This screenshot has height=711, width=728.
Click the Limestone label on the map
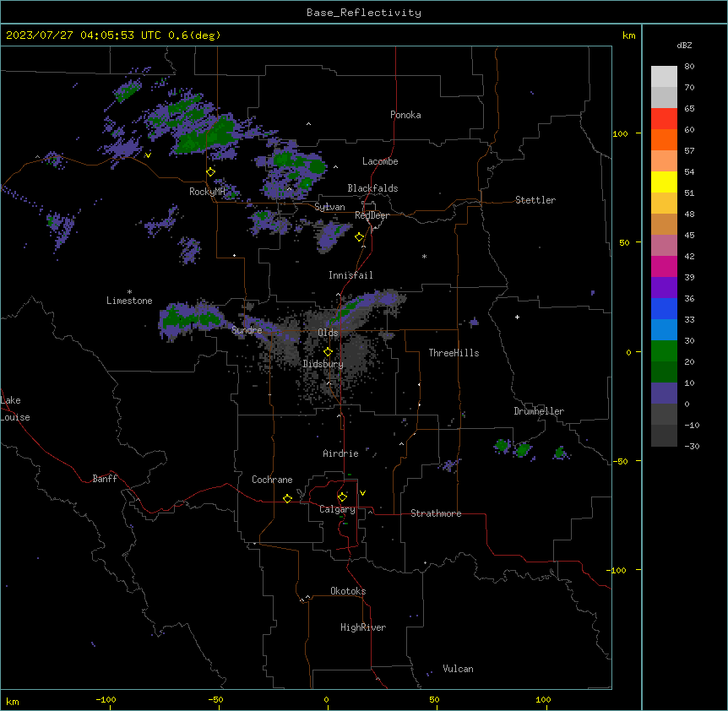pyautogui.click(x=129, y=301)
